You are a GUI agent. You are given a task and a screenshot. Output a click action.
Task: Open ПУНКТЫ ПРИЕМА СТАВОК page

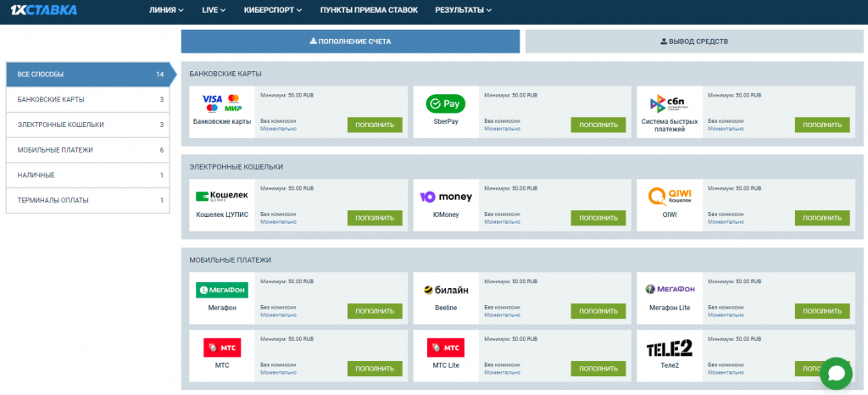(x=369, y=10)
